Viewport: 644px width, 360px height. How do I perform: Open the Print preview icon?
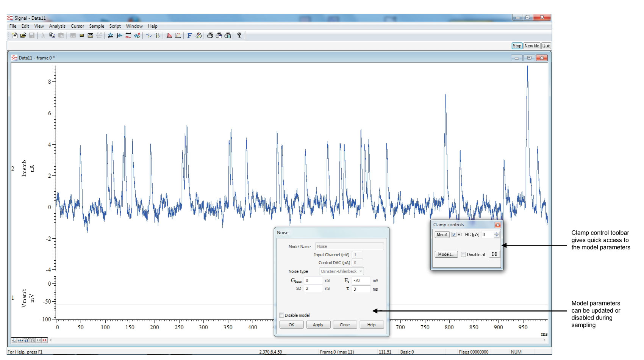[220, 35]
